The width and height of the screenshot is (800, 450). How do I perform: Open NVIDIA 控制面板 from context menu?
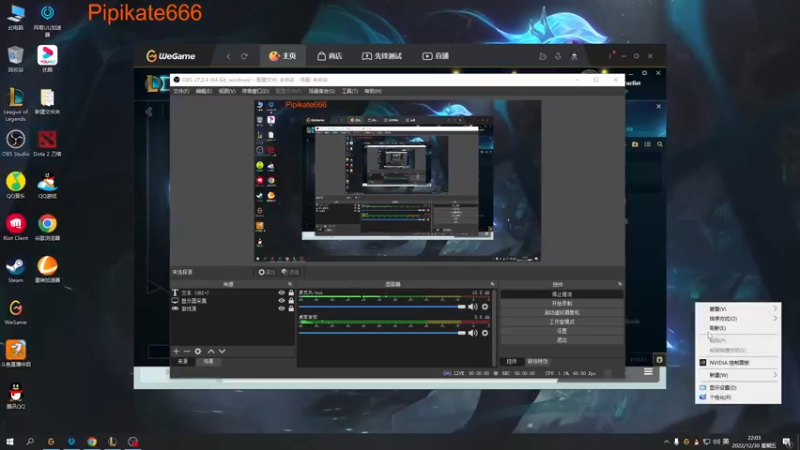[x=738, y=363]
